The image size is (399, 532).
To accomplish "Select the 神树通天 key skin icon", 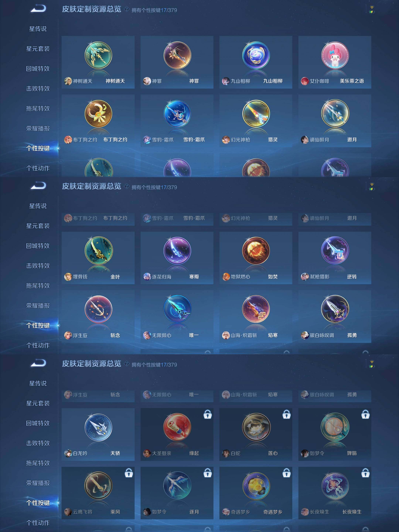I will point(98,55).
